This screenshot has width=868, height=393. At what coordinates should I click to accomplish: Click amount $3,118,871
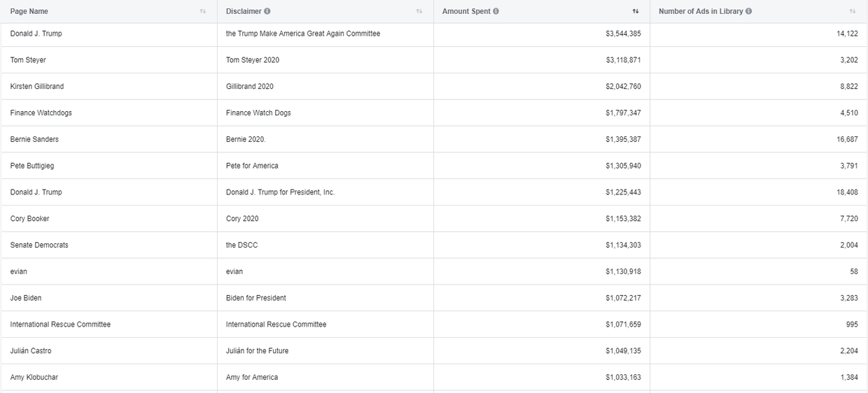pos(623,60)
